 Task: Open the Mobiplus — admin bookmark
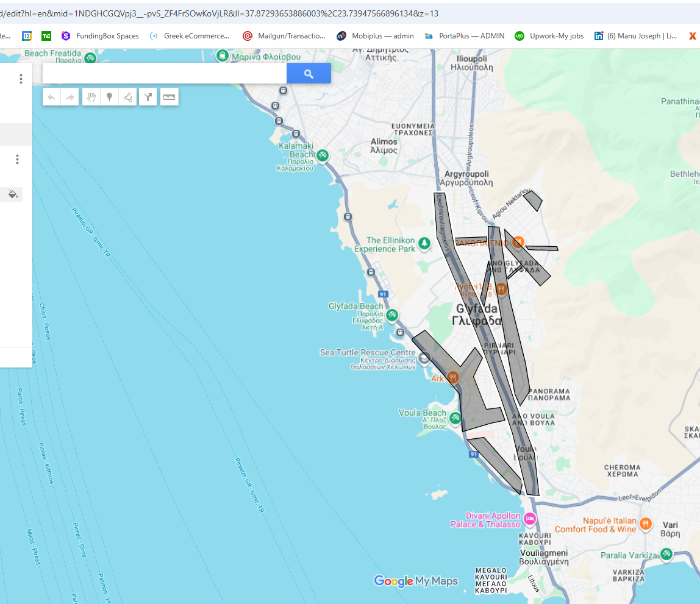click(x=376, y=36)
